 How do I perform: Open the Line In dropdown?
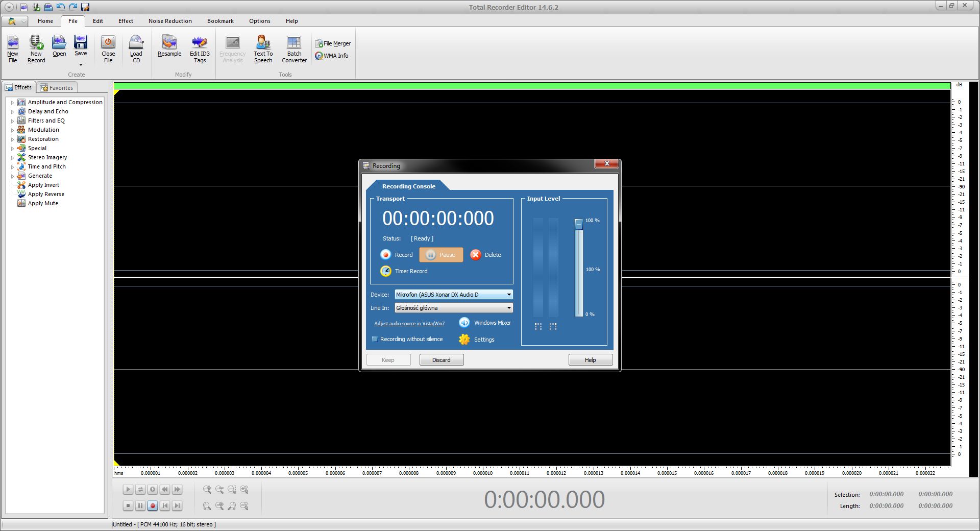pos(508,308)
